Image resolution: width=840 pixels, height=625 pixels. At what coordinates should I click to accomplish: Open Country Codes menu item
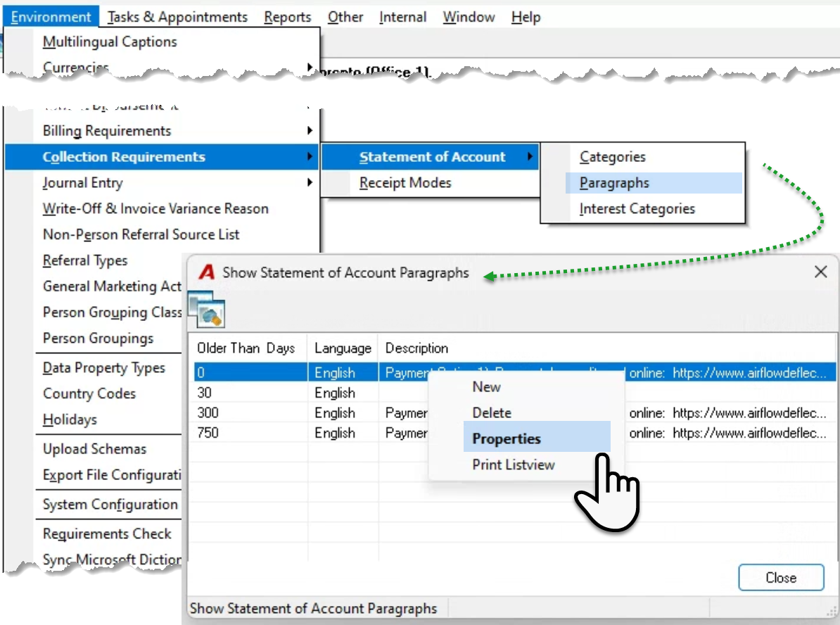(94, 393)
